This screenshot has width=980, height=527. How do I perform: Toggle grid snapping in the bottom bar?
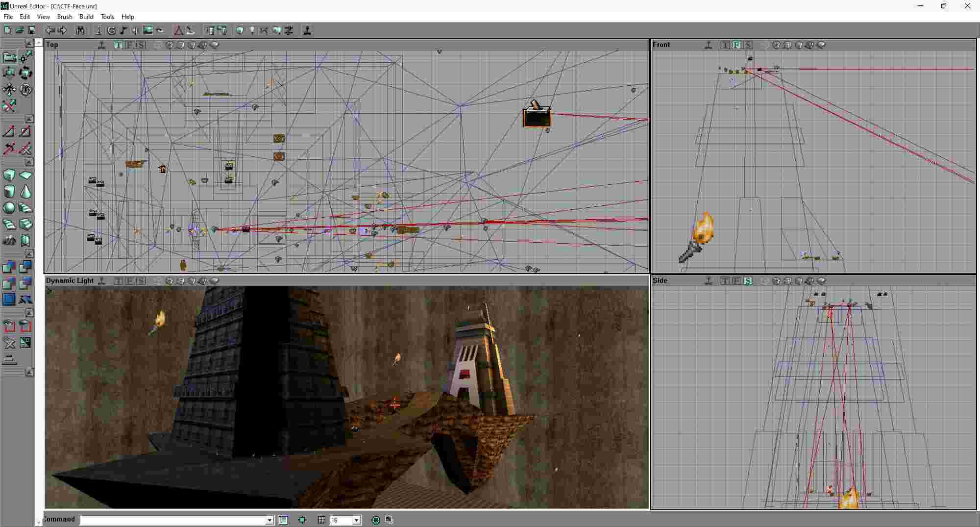point(322,520)
